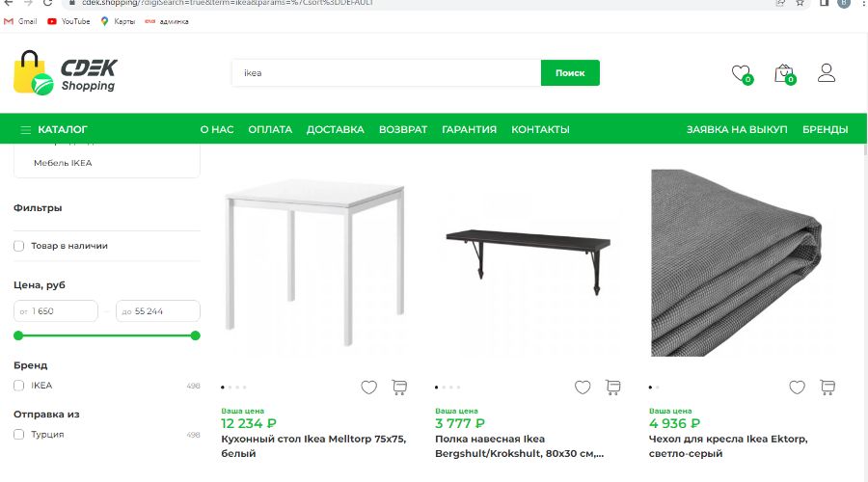Add Melltorp kitchen table to cart
The image size is (868, 482).
399,388
